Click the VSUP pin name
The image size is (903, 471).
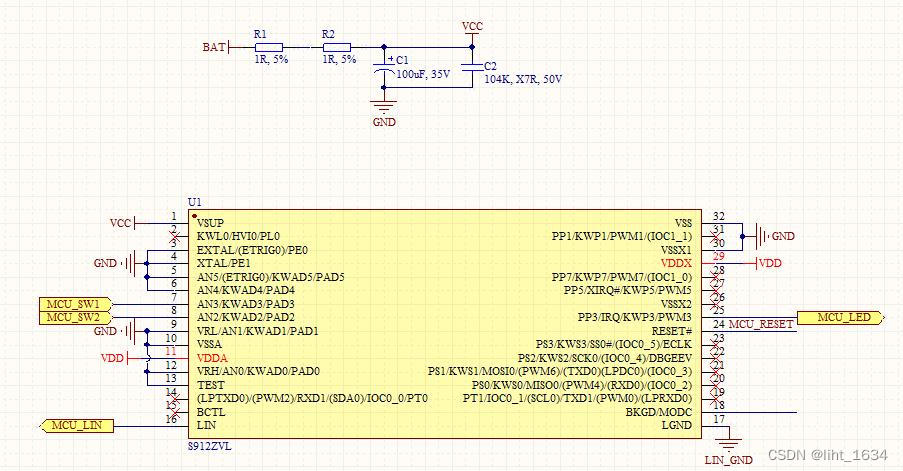point(210,223)
